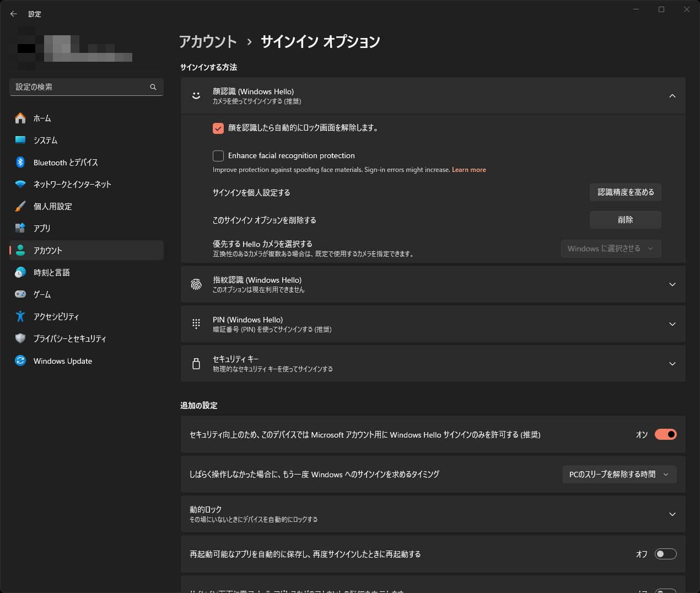Click the このサインイン オプションを削除する label
700x593 pixels.
[265, 220]
